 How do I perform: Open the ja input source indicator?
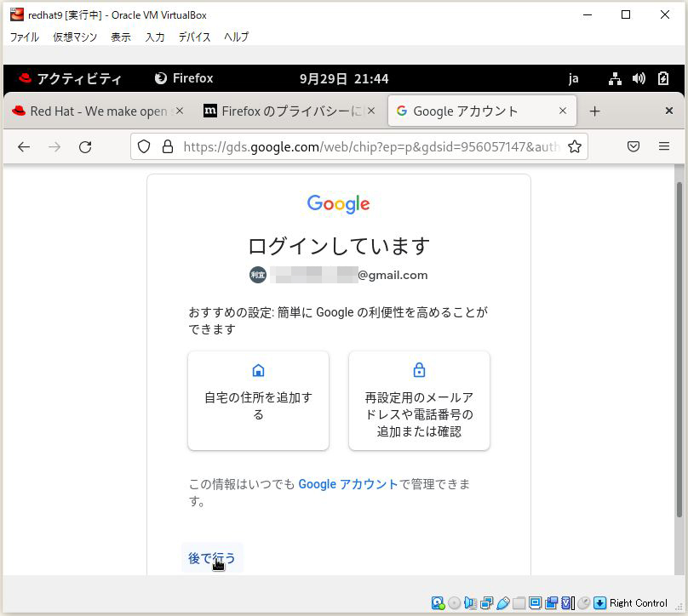click(x=573, y=79)
